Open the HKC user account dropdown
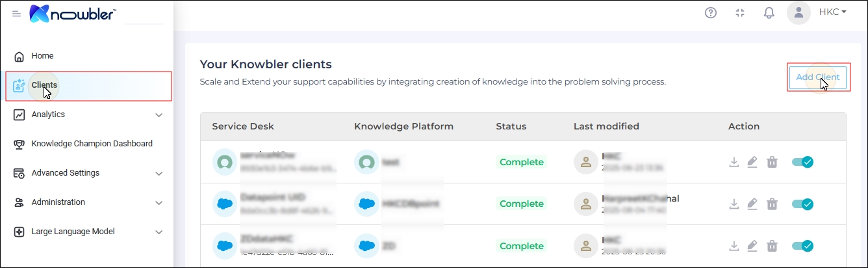The image size is (868, 268). click(x=832, y=12)
